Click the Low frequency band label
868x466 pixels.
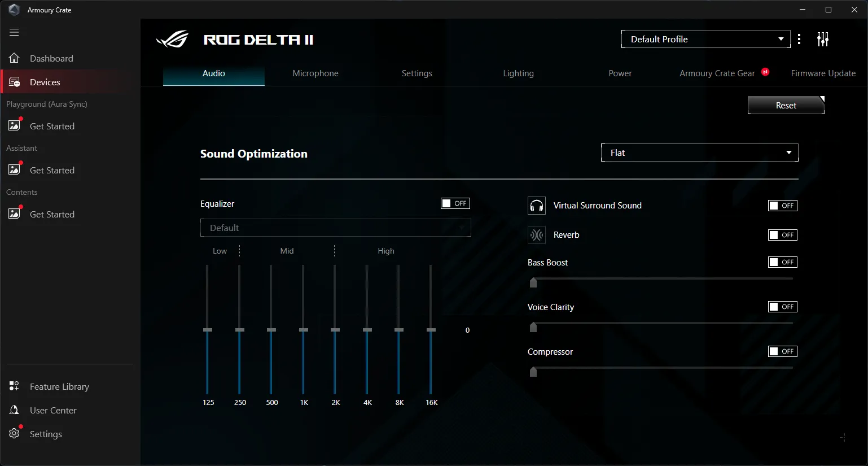(220, 251)
